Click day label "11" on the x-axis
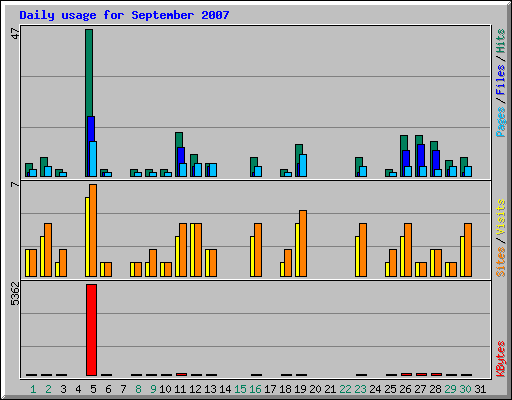 point(180,389)
